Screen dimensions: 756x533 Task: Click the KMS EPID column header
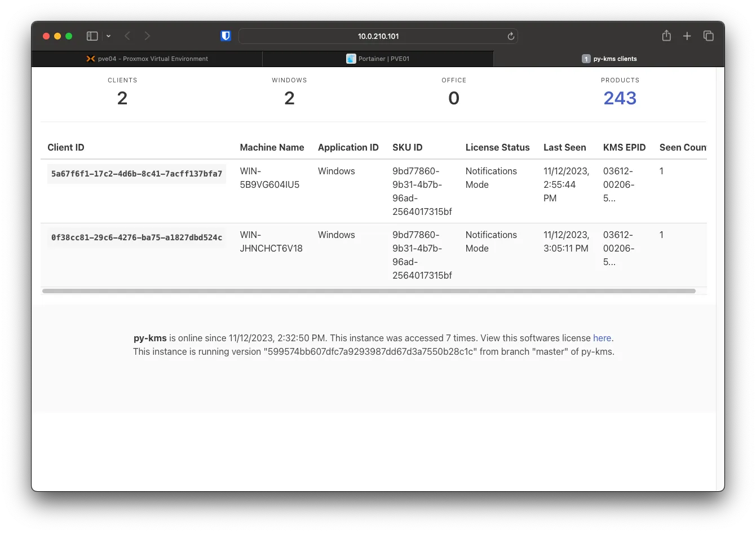tap(625, 147)
